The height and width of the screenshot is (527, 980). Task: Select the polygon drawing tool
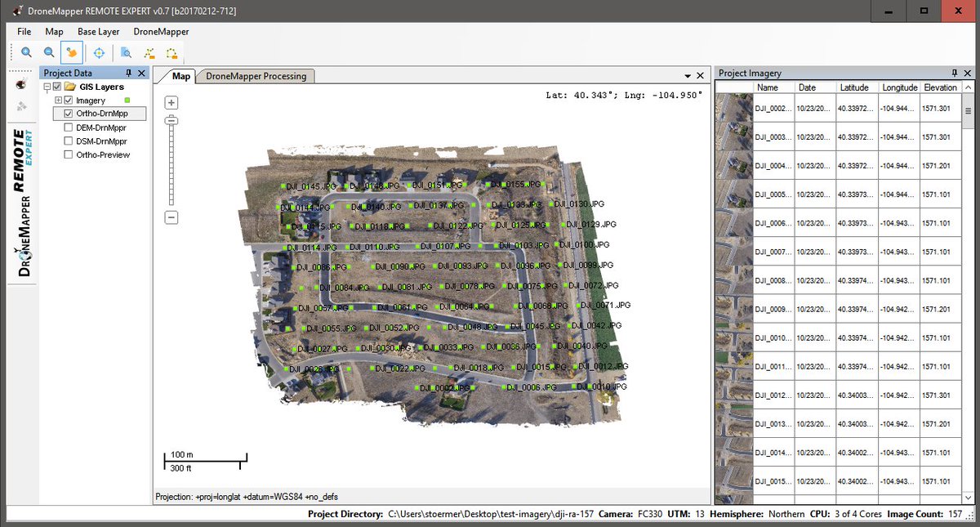[x=171, y=52]
